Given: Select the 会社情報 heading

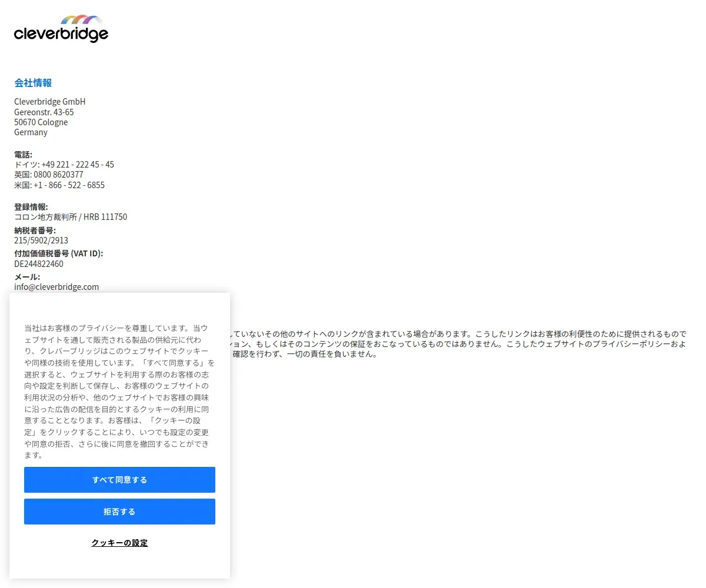Looking at the screenshot, I should 33,83.
